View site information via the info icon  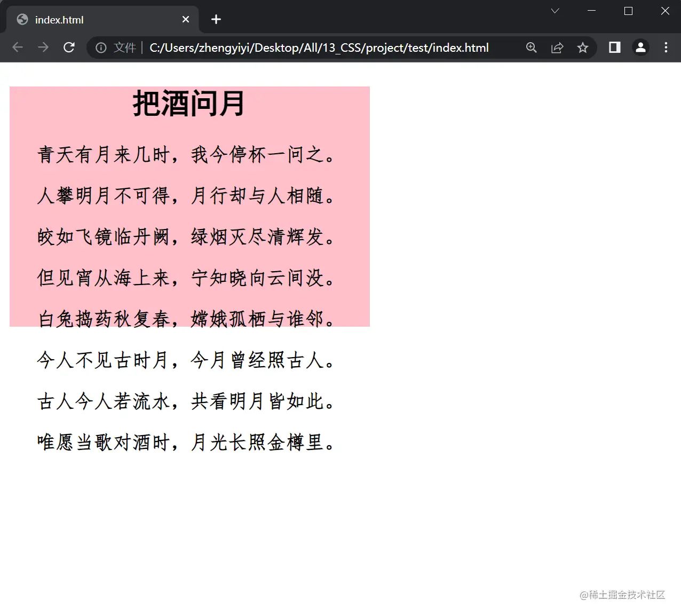(101, 48)
